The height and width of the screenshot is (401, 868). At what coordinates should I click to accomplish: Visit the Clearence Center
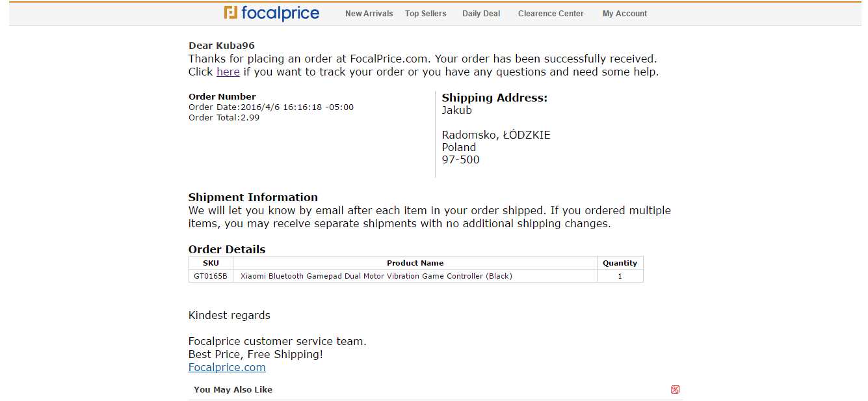(x=551, y=14)
